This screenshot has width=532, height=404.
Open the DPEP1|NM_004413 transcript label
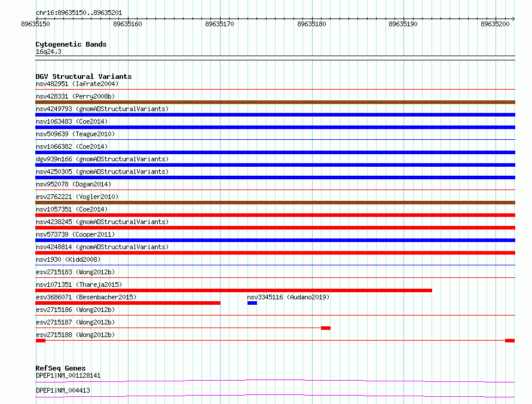(x=63, y=390)
